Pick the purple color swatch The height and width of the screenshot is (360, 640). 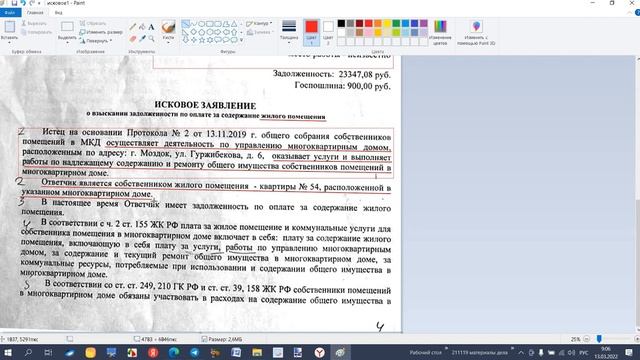click(x=424, y=23)
